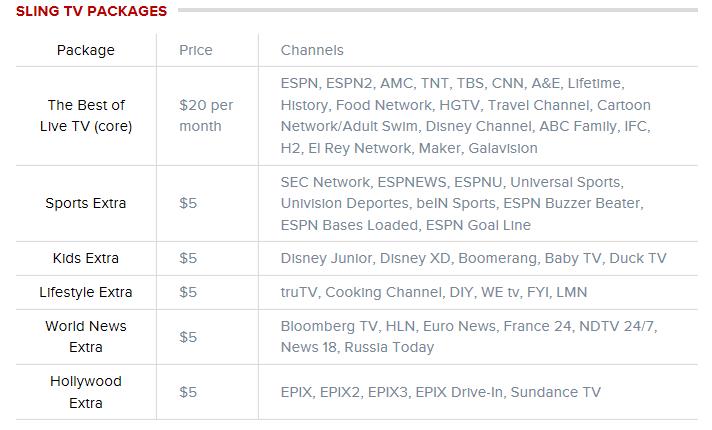Screen dimensions: 712x430
Task: Click the core package channel list starting with ESPN
Action: pyautogui.click(x=465, y=115)
